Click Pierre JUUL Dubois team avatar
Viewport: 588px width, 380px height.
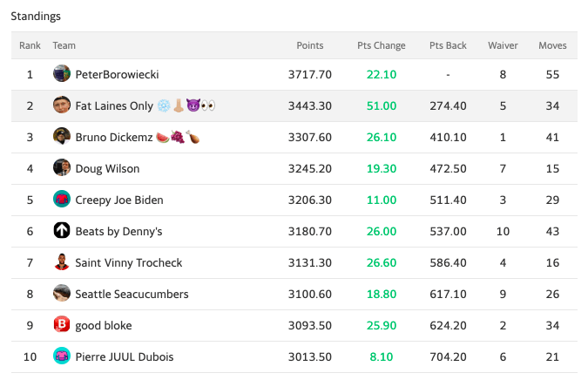pyautogui.click(x=62, y=356)
